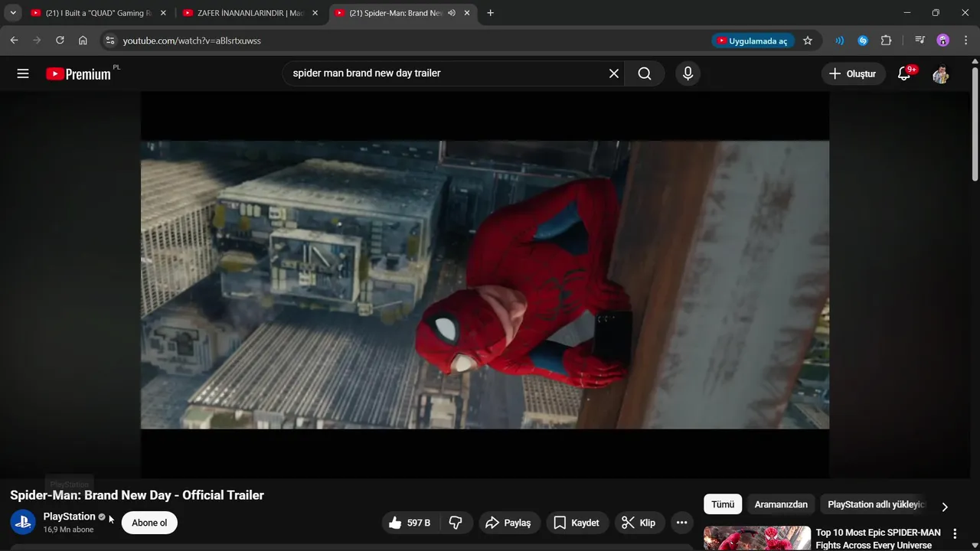Start voice search with the microphone

(x=688, y=73)
